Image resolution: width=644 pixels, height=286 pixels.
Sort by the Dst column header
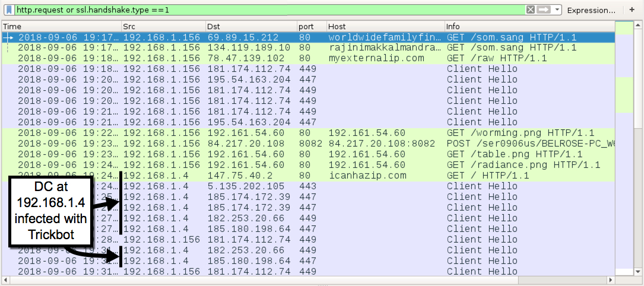pyautogui.click(x=251, y=26)
